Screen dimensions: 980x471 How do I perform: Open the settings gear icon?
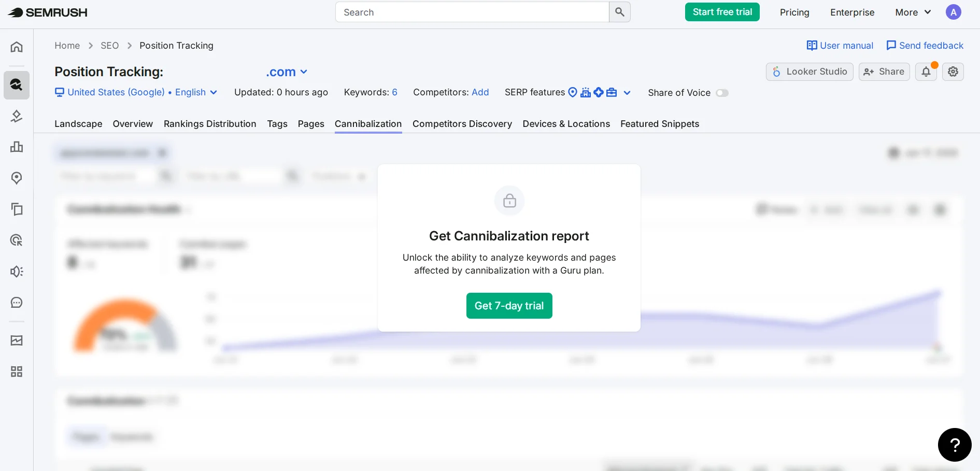(x=953, y=72)
